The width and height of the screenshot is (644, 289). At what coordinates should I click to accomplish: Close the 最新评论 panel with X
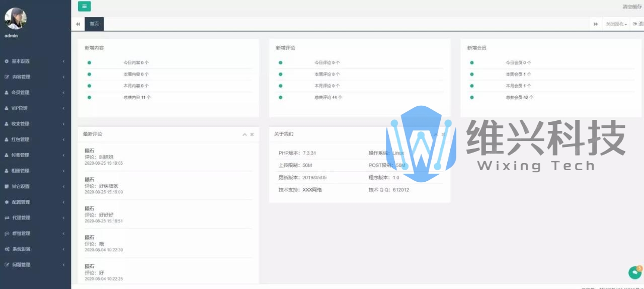point(252,134)
